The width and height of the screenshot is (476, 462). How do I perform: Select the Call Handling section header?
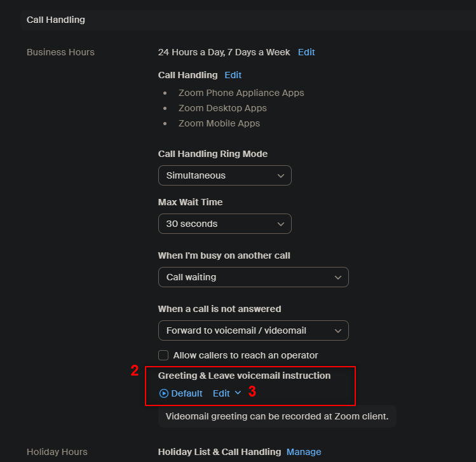56,20
